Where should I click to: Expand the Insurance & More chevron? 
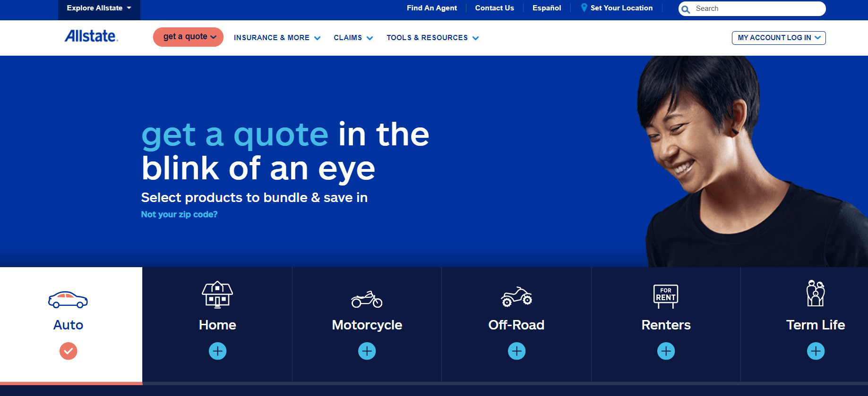pos(318,38)
